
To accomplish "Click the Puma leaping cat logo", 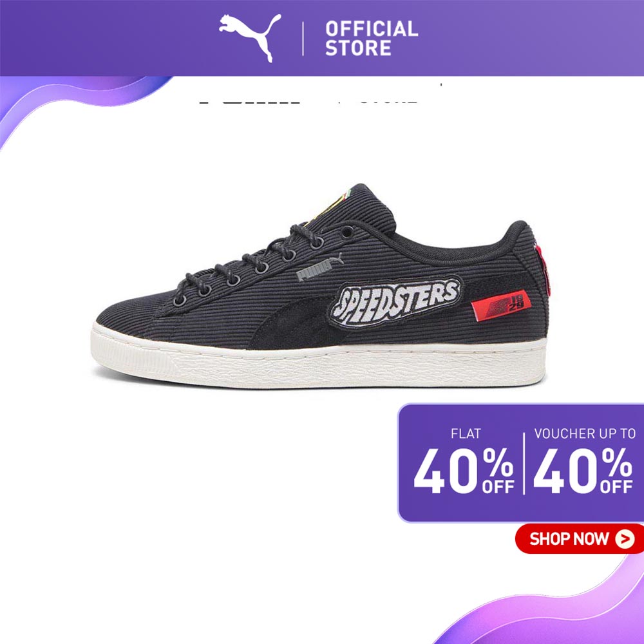I will click(x=250, y=37).
